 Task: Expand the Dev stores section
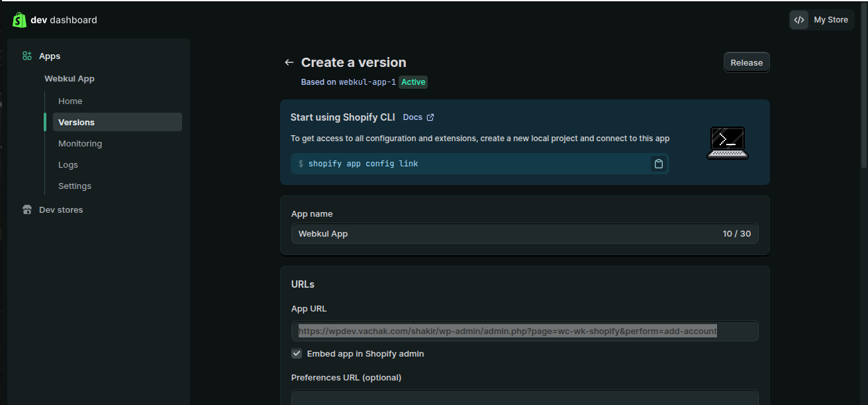pyautogui.click(x=60, y=209)
